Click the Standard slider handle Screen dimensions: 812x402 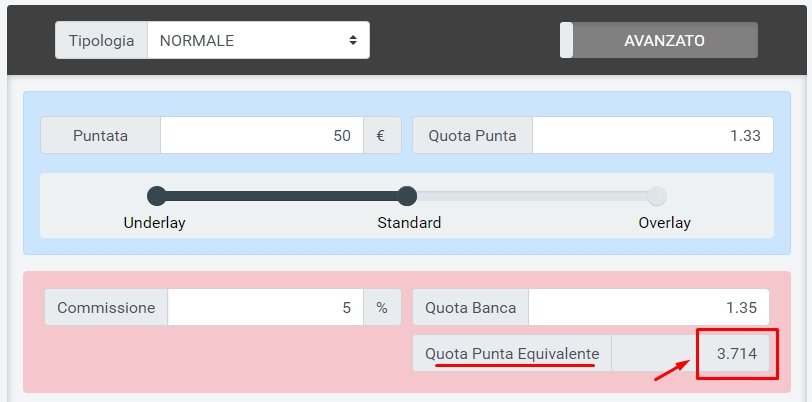(407, 196)
